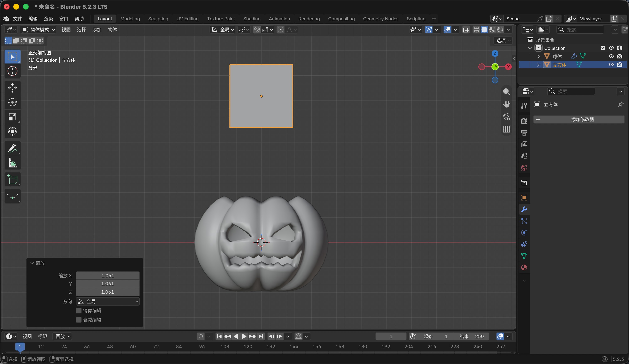Toggle camera view icon in viewport
Viewport: 629px width, 364px height.
506,117
